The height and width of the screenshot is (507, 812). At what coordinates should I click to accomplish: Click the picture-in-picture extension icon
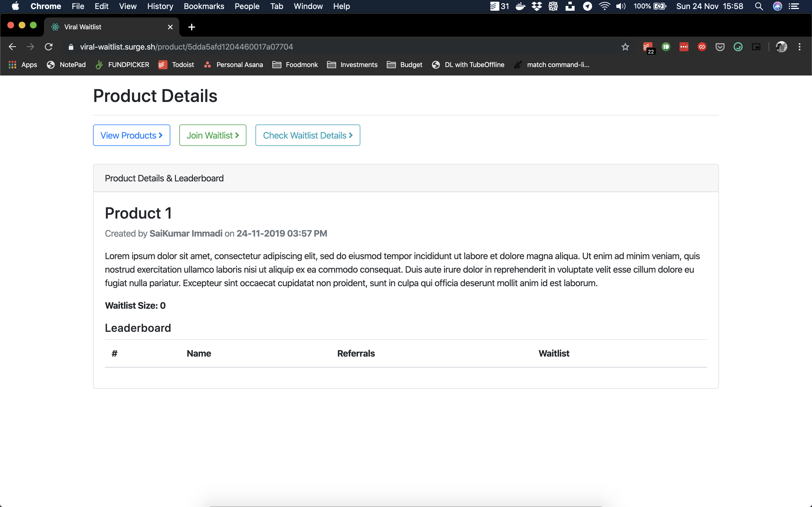point(756,47)
